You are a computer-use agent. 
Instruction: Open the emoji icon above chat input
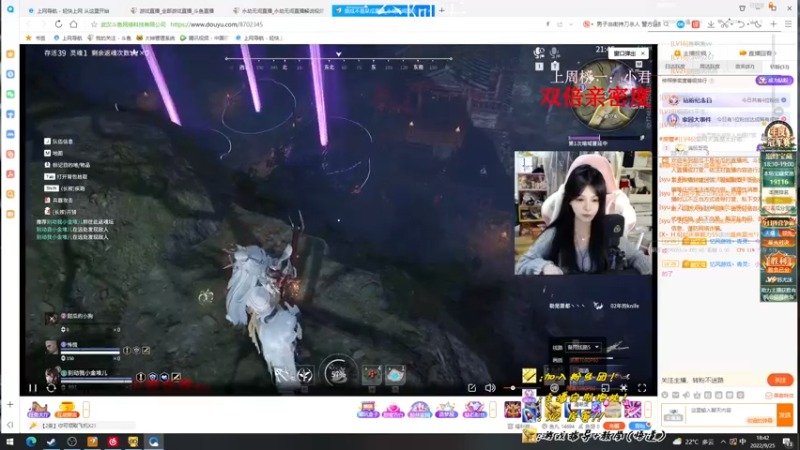tap(665, 395)
